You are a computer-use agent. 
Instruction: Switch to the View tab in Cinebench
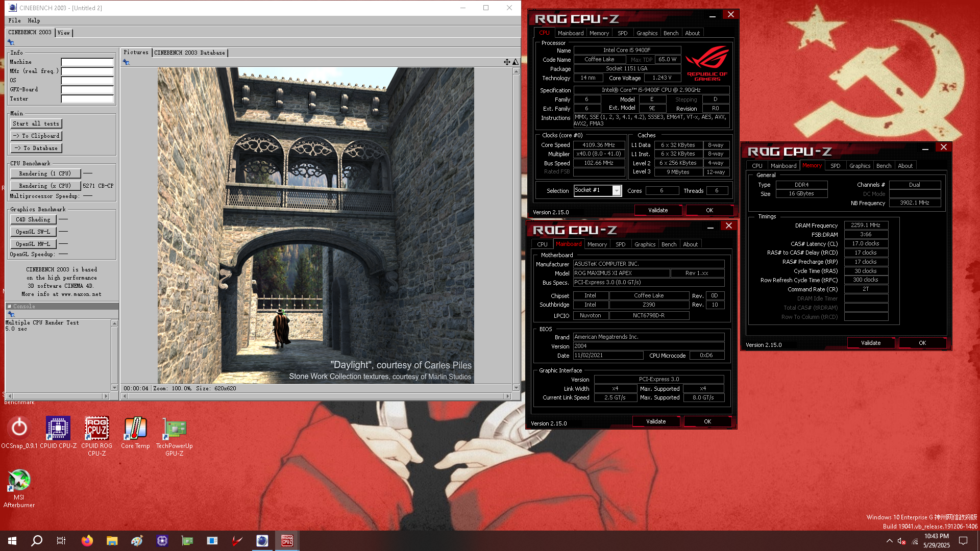point(64,33)
